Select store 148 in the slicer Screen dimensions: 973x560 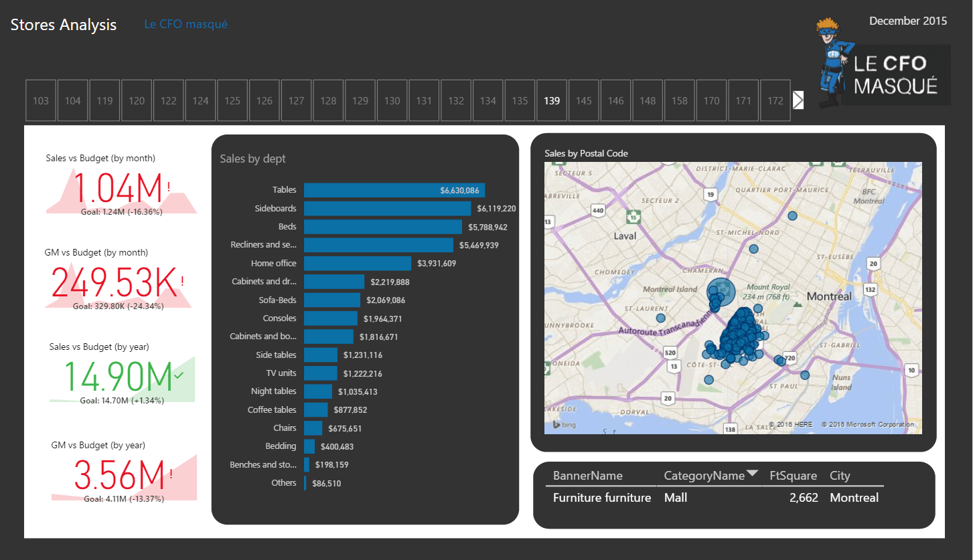648,100
